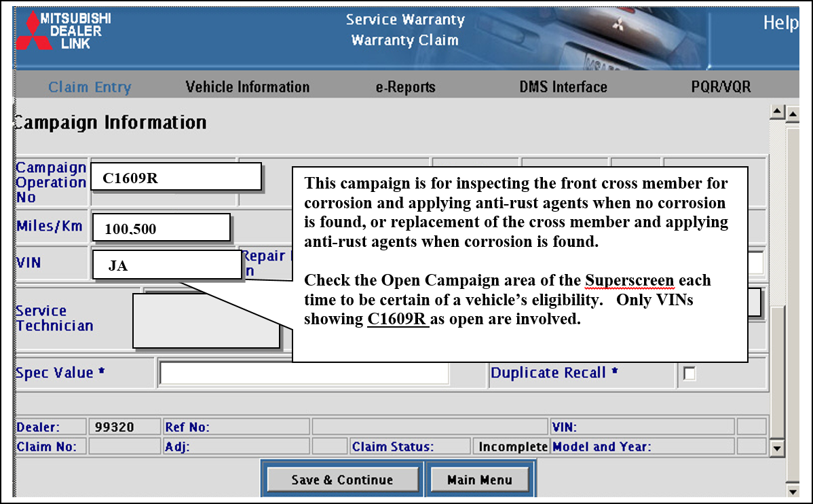
Task: Click the Main Menu button
Action: pyautogui.click(x=479, y=480)
